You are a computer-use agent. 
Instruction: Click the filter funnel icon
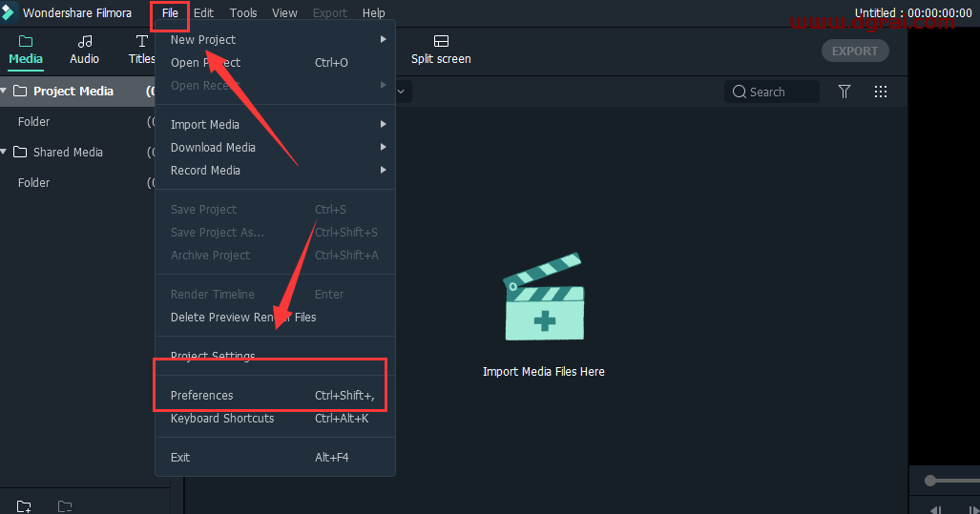point(844,92)
